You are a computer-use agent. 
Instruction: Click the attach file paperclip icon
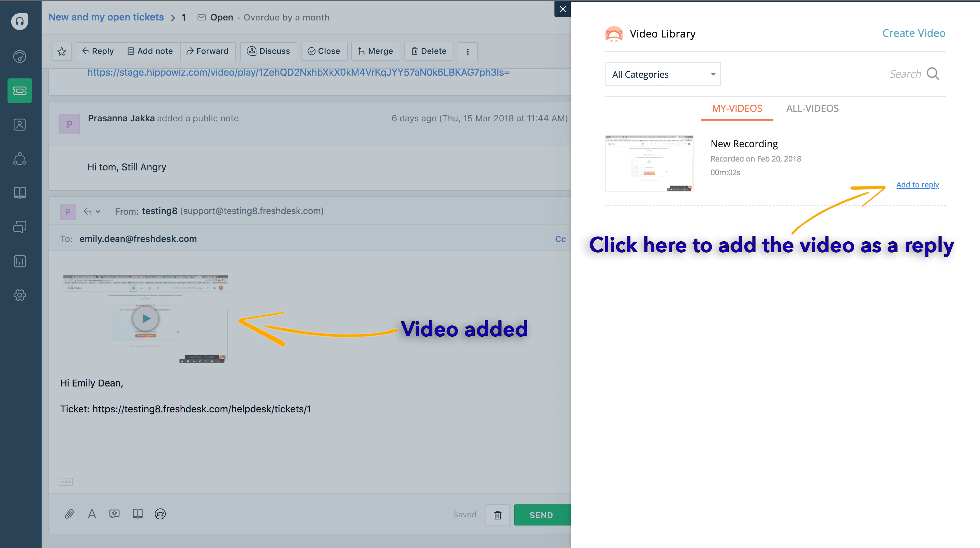tap(69, 514)
